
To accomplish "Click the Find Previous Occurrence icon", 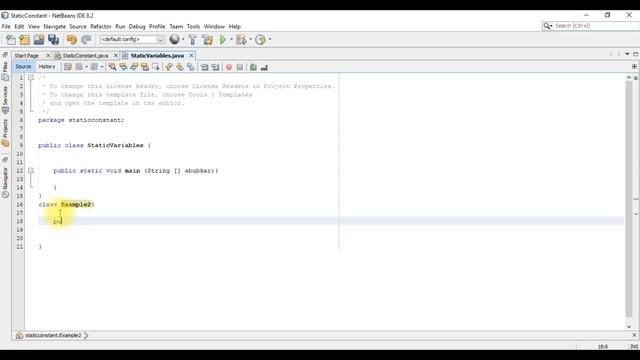I will click(123, 67).
